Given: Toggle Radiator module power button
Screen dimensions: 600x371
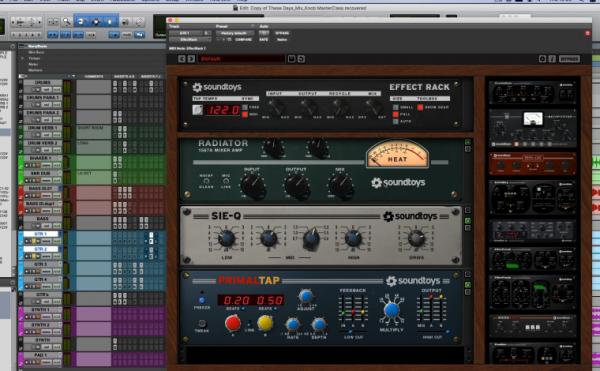Looking at the screenshot, I should coord(468,142).
